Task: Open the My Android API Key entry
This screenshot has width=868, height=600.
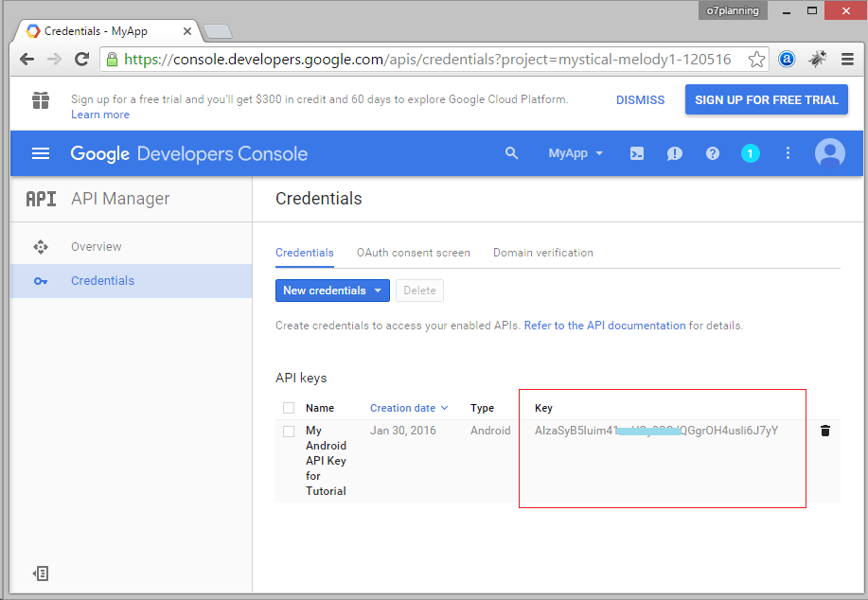Action: click(x=326, y=461)
